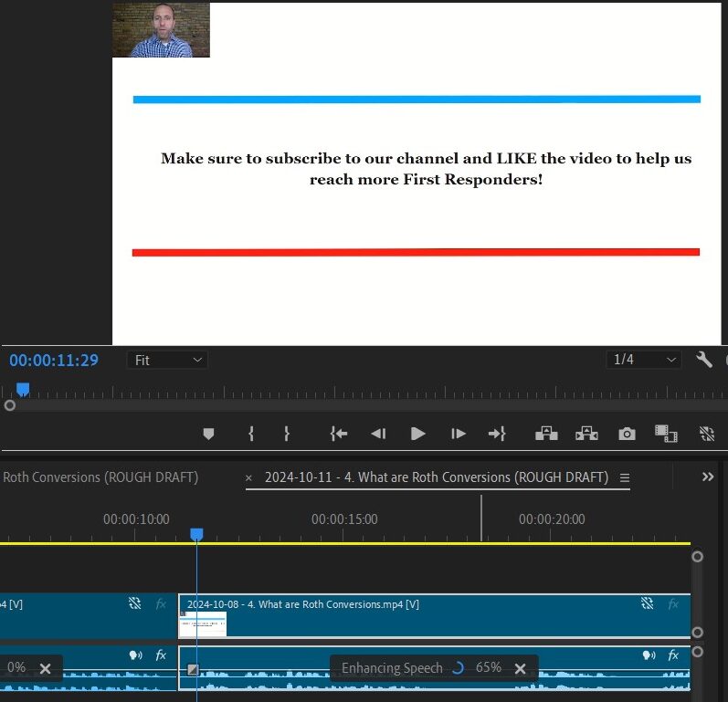Toggle proxies icon in monitor controls

click(x=707, y=434)
